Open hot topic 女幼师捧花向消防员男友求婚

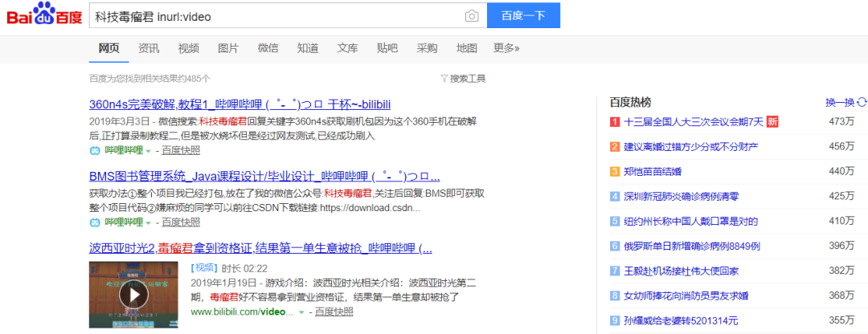click(x=686, y=295)
